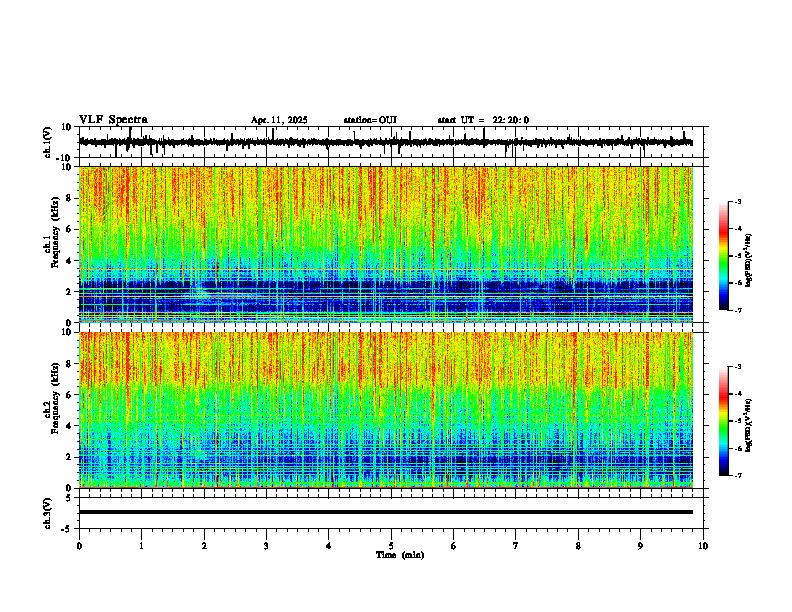This screenshot has width=792, height=612.
Task: Click the "-7" label on ch.2 colorbar
Action: tap(738, 476)
